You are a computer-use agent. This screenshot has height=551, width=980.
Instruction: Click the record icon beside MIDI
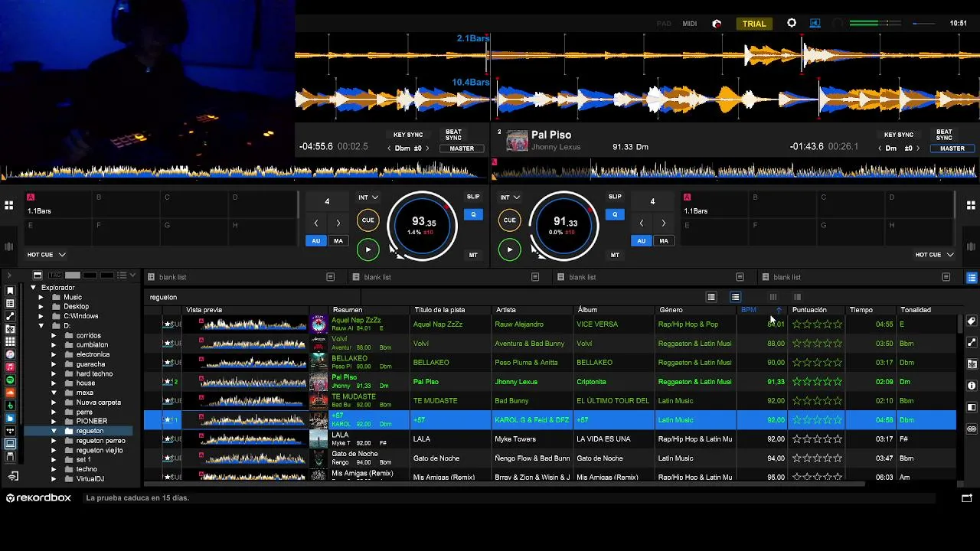pyautogui.click(x=717, y=24)
